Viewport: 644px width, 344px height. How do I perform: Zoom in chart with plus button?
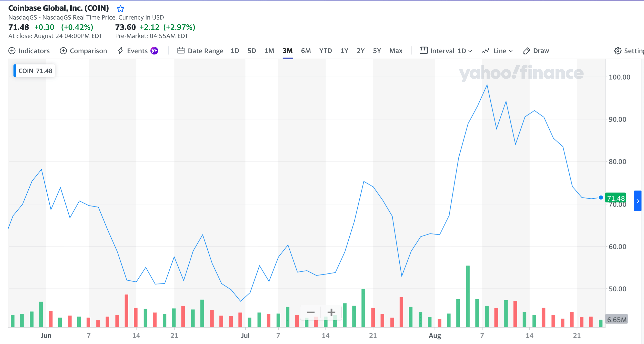click(331, 312)
